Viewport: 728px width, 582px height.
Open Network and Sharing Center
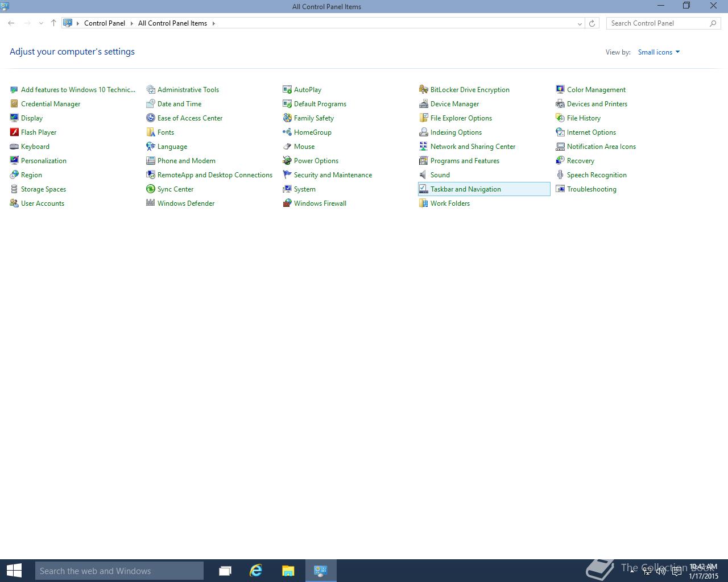(473, 146)
